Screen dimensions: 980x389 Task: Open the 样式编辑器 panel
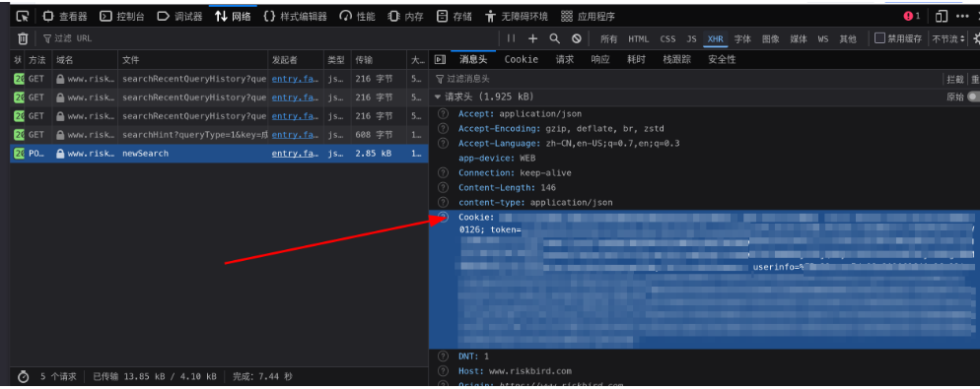296,16
